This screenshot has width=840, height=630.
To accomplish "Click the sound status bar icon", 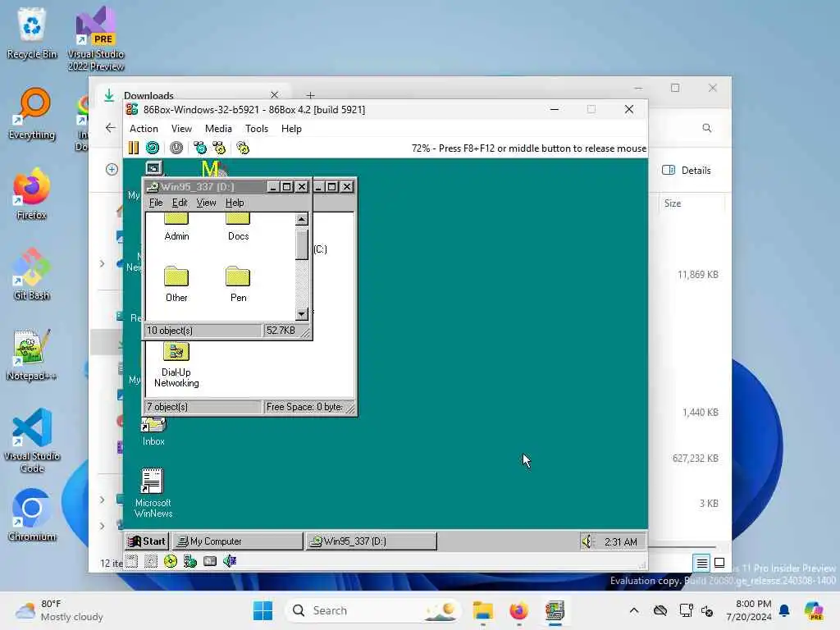I will pyautogui.click(x=230, y=561).
